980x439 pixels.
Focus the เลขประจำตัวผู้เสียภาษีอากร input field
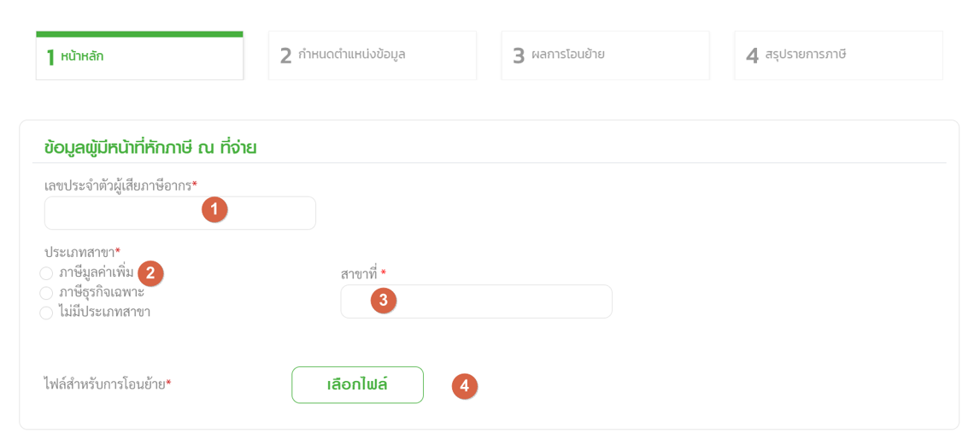pyautogui.click(x=180, y=213)
